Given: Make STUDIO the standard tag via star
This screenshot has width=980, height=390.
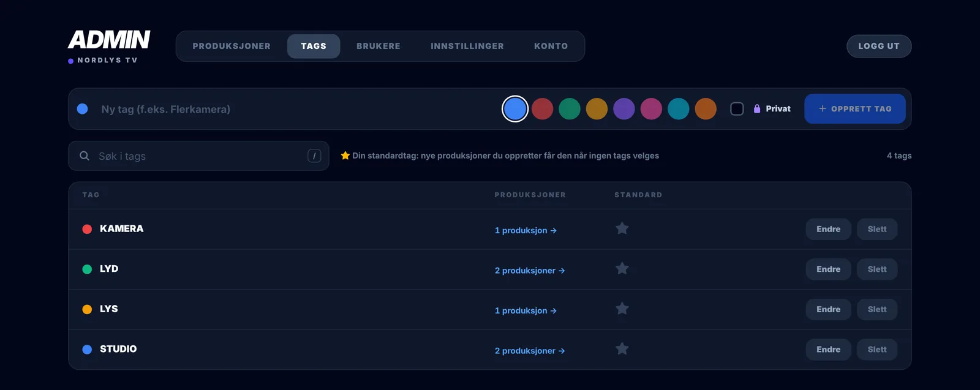Looking at the screenshot, I should click(x=622, y=349).
